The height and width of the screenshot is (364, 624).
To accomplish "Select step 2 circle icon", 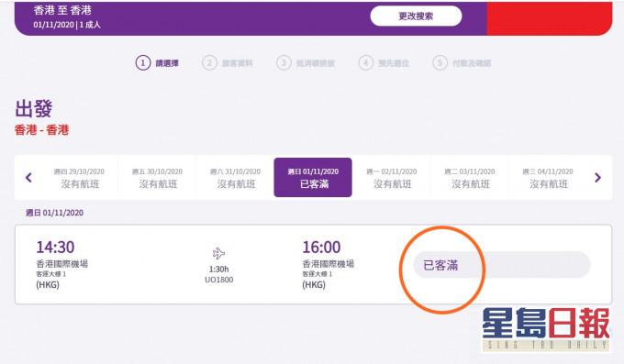I will (209, 63).
